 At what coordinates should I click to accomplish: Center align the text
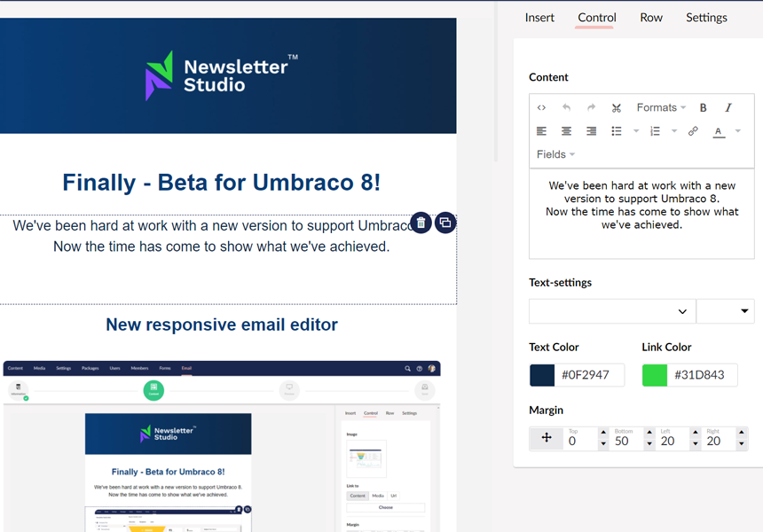point(566,131)
